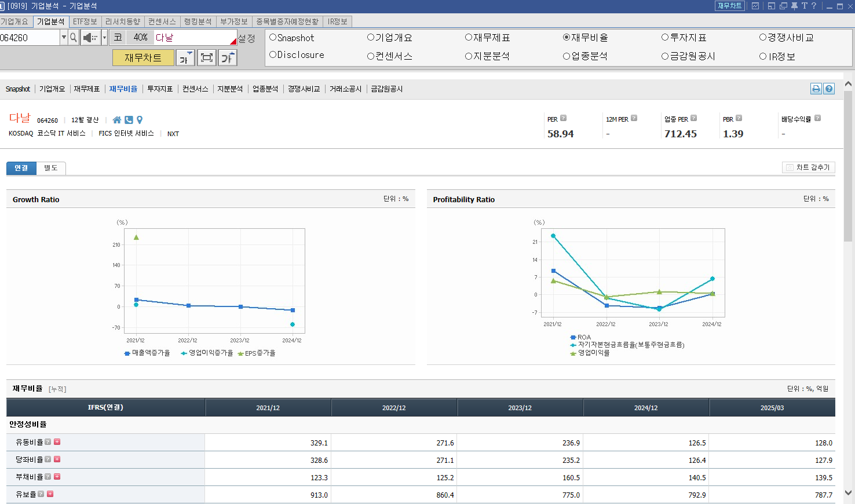The height and width of the screenshot is (504, 855).
Task: Open 12M PER help question icon
Action: pyautogui.click(x=634, y=118)
